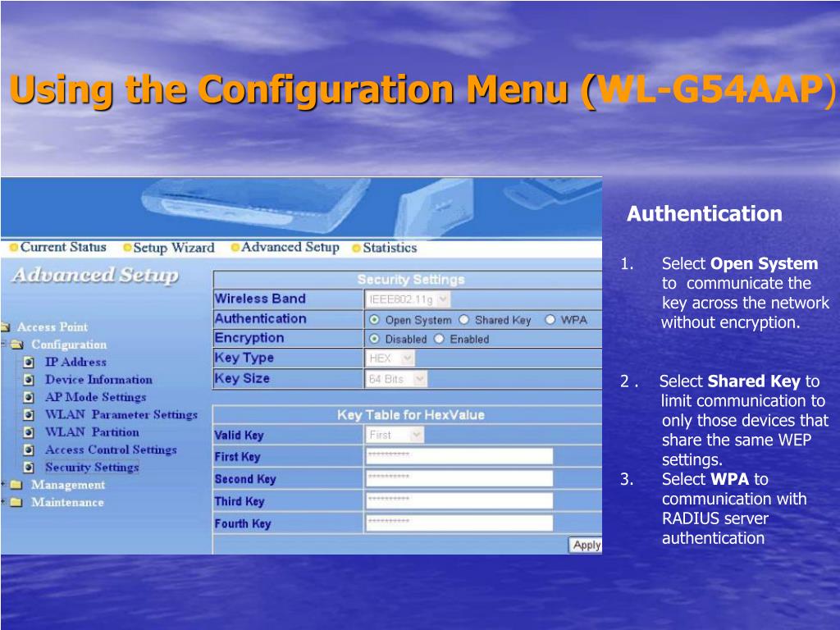Open the Device Information page
Screen dimensions: 840x630
point(98,380)
